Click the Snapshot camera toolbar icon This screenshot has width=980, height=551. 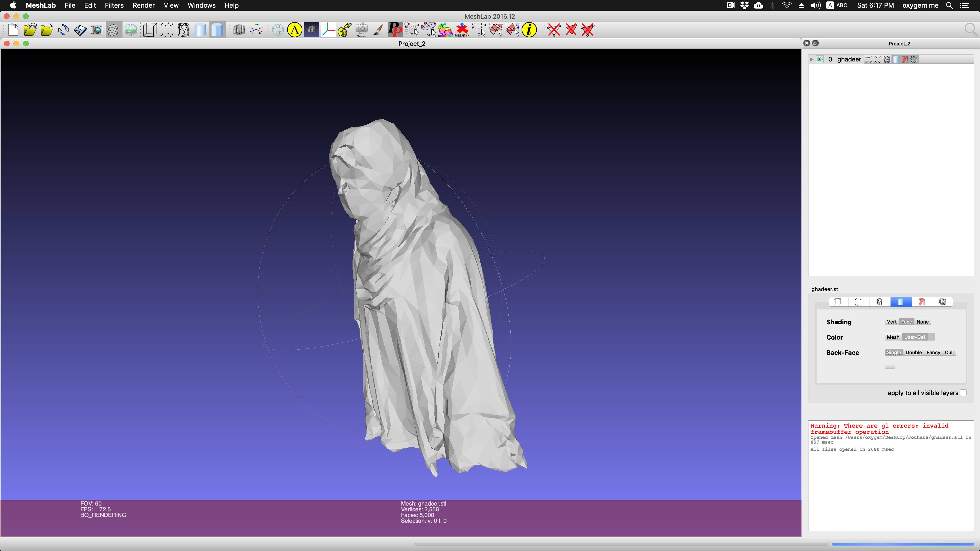[97, 30]
